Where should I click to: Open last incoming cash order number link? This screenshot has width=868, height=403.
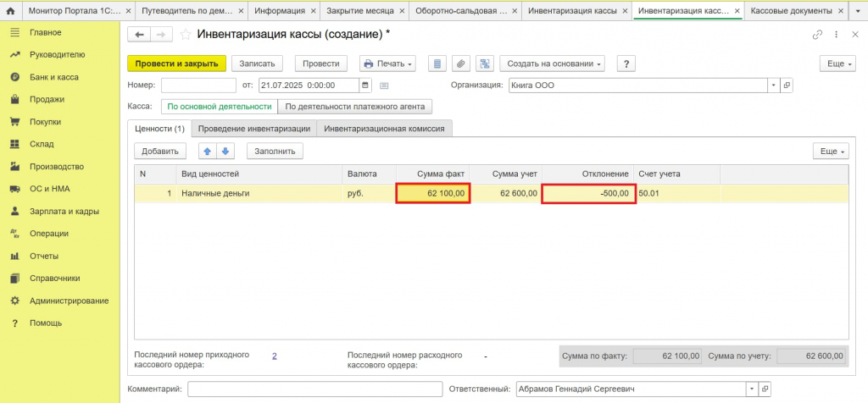tap(274, 356)
